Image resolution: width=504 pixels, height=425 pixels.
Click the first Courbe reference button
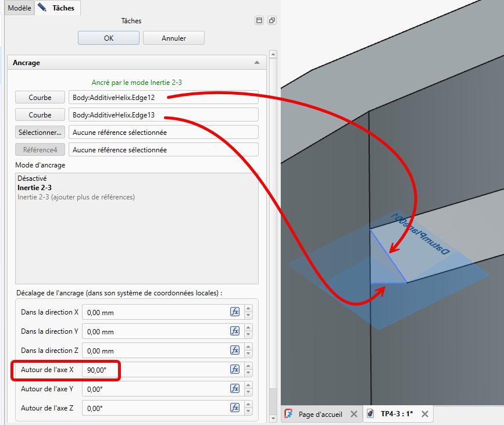click(40, 98)
